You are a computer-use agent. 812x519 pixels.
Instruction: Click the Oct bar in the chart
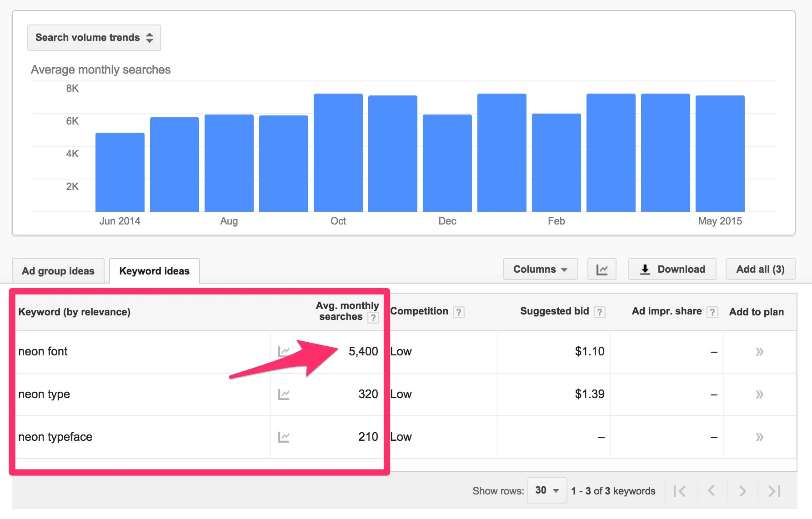pyautogui.click(x=338, y=152)
